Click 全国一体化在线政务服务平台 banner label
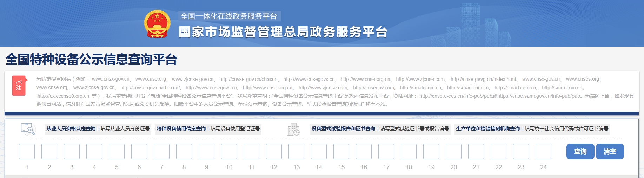This screenshot has height=178, width=644. tap(229, 16)
